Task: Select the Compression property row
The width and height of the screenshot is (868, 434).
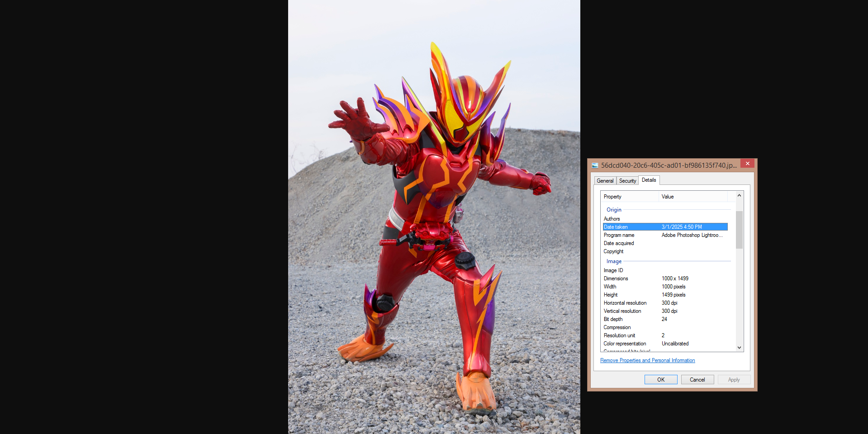Action: click(x=665, y=327)
